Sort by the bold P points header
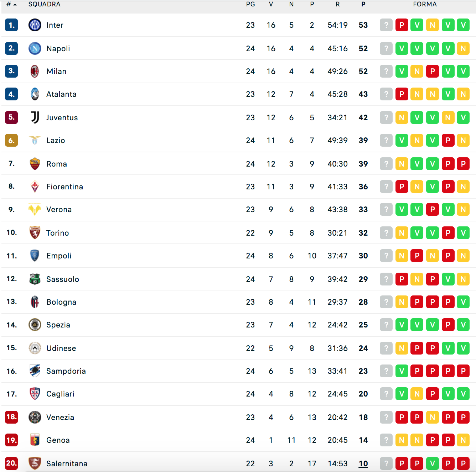Image resolution: width=476 pixels, height=472 pixels. point(363,4)
